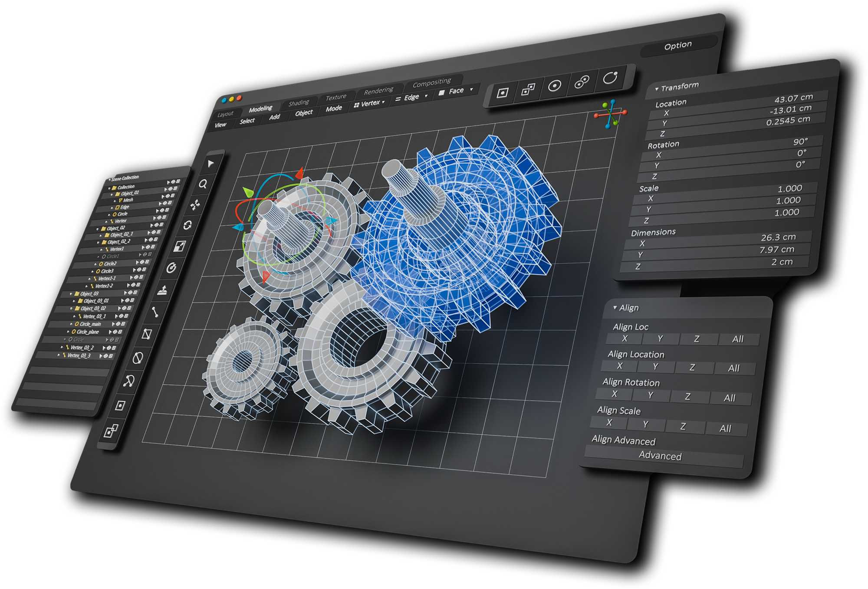Viewport: 868px width, 589px height.
Task: Select the scale tool icon
Action: point(179,247)
